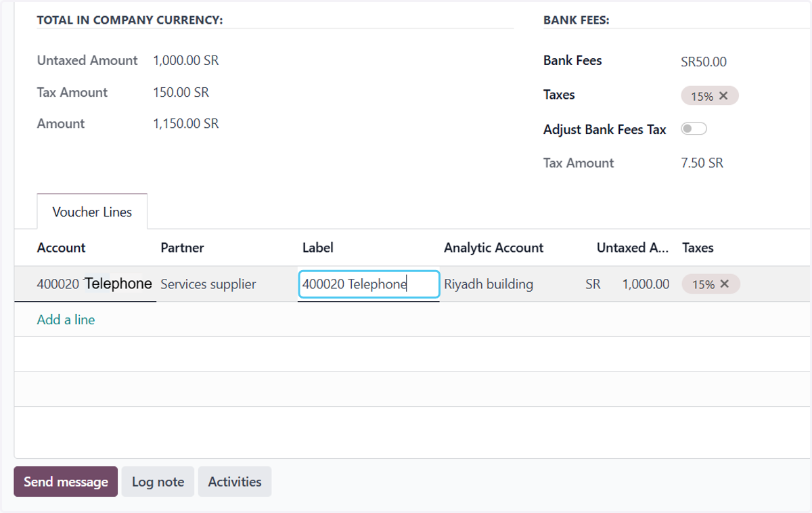
Task: Sort by the Label column header
Action: point(318,248)
